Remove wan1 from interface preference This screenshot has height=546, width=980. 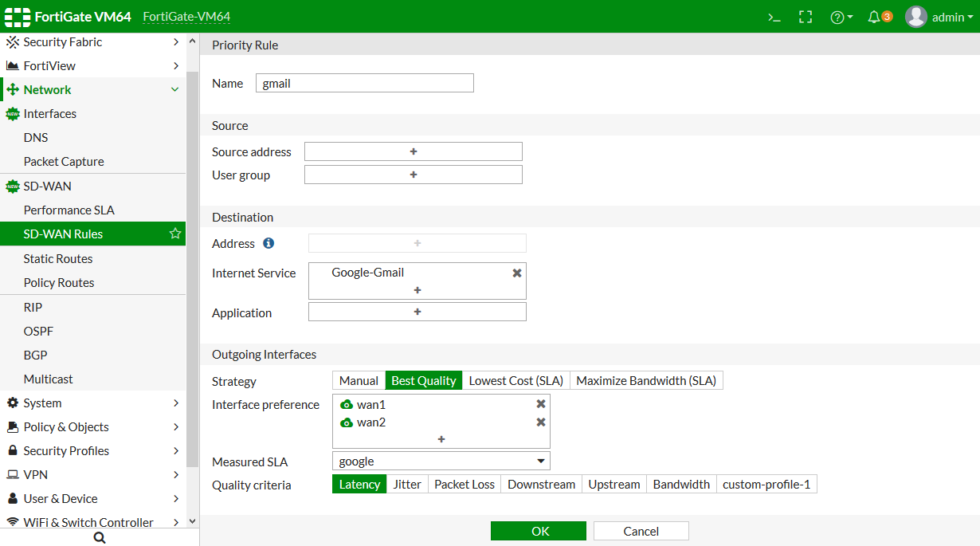[541, 404]
